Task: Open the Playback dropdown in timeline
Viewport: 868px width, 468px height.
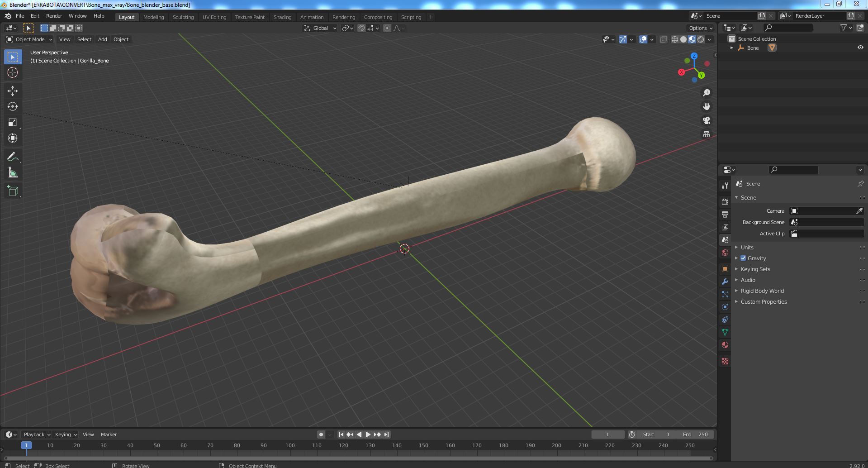Action: coord(37,435)
